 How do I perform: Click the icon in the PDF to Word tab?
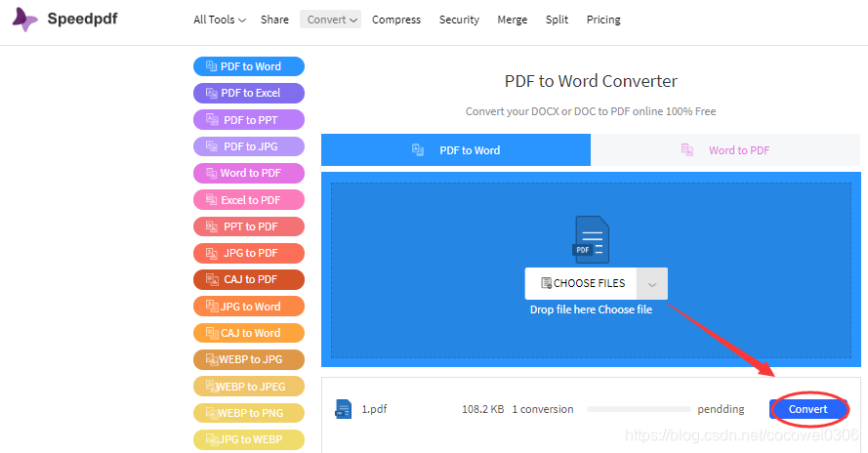[418, 150]
